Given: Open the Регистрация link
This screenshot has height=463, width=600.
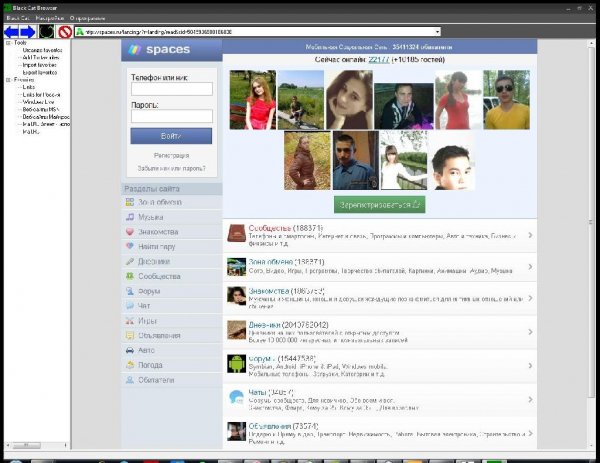Looking at the screenshot, I should pyautogui.click(x=171, y=155).
